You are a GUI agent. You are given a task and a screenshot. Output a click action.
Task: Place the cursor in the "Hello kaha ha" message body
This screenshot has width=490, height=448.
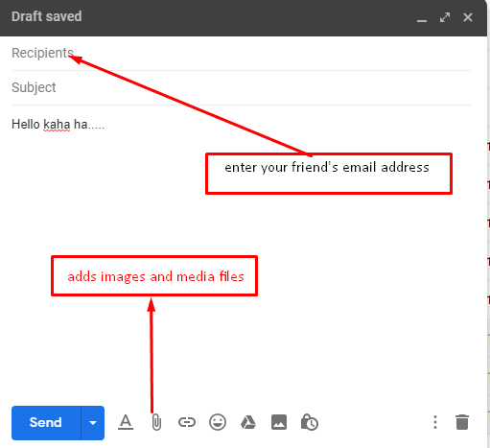pos(58,124)
